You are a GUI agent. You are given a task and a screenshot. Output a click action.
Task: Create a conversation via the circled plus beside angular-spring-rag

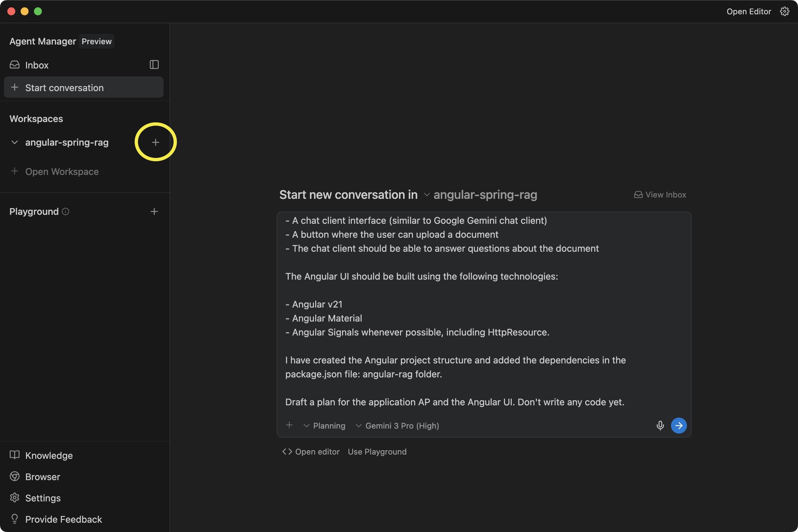click(x=155, y=142)
